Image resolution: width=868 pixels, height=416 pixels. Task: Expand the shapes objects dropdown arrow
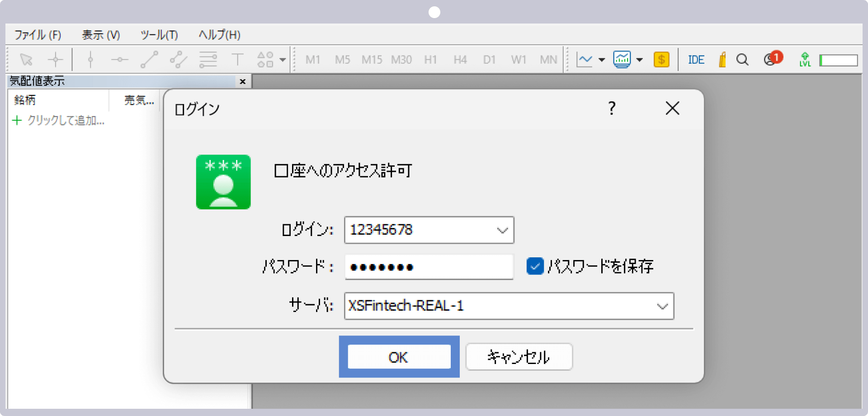click(x=283, y=60)
